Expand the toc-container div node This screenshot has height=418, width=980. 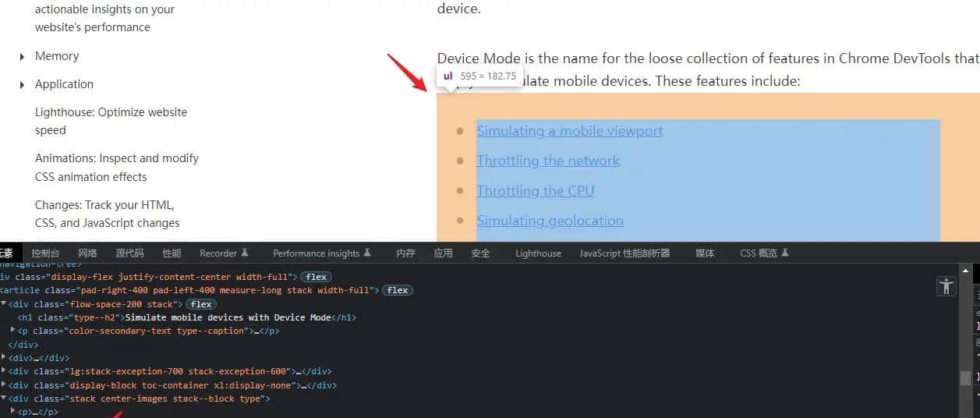(x=4, y=385)
